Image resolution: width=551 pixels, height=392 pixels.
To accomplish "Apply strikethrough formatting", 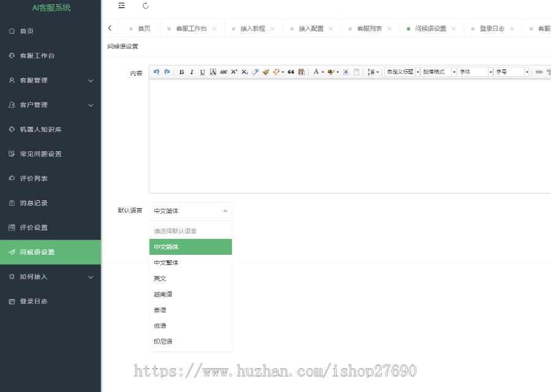I will [223, 72].
